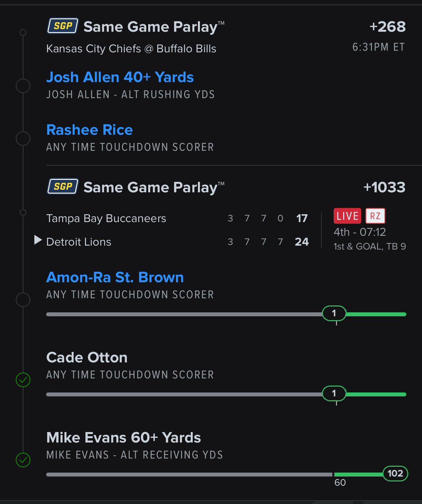Click Tampa Bay Buccaneers score row
Screen dimensions: 422x504
178,218
